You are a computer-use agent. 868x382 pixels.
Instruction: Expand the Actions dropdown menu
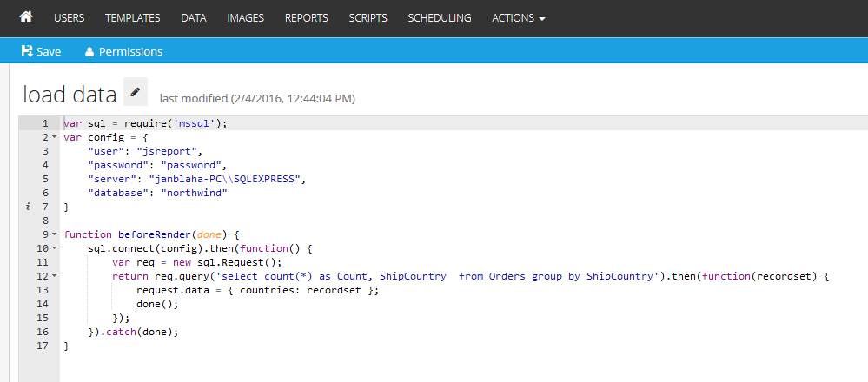(x=518, y=17)
